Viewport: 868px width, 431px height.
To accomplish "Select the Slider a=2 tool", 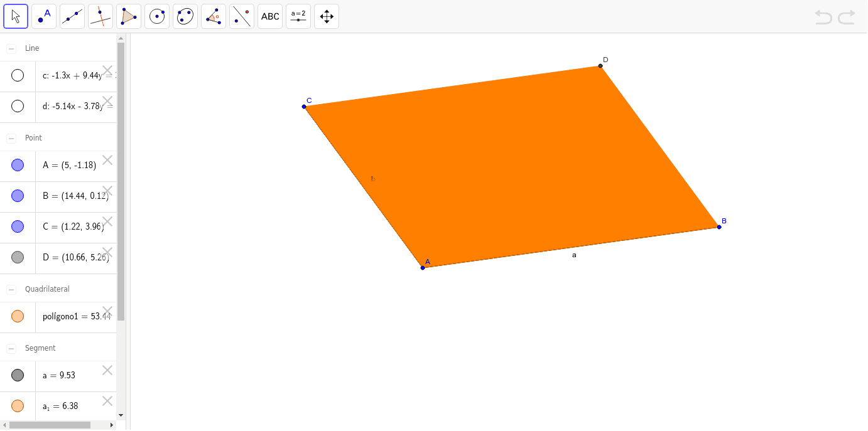I will [x=298, y=16].
